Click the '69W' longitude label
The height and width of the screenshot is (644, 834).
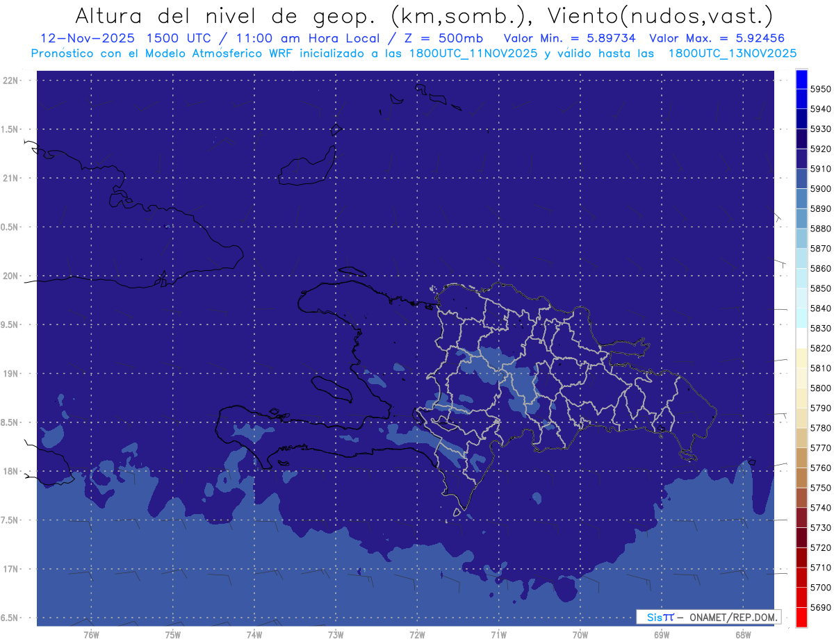662,635
